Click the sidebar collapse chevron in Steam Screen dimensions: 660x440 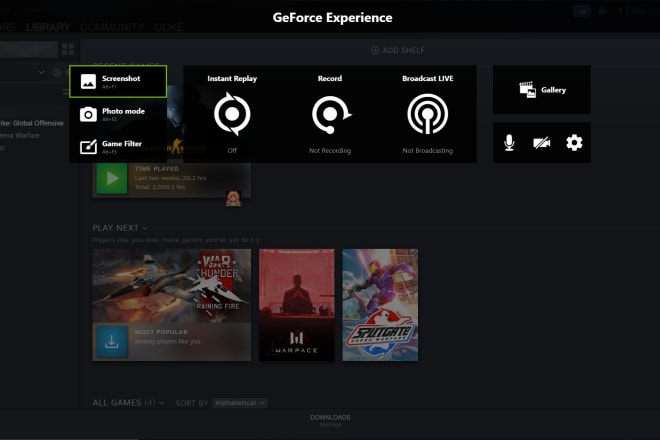(41, 72)
